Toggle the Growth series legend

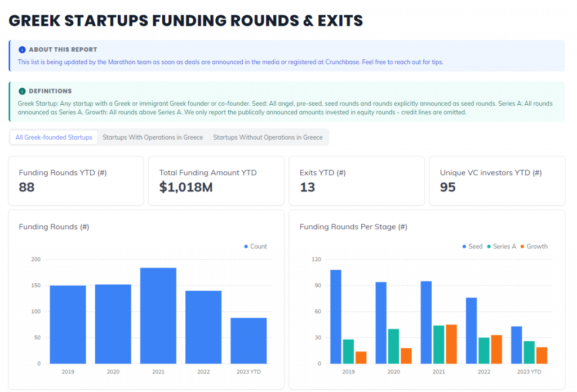pos(522,247)
